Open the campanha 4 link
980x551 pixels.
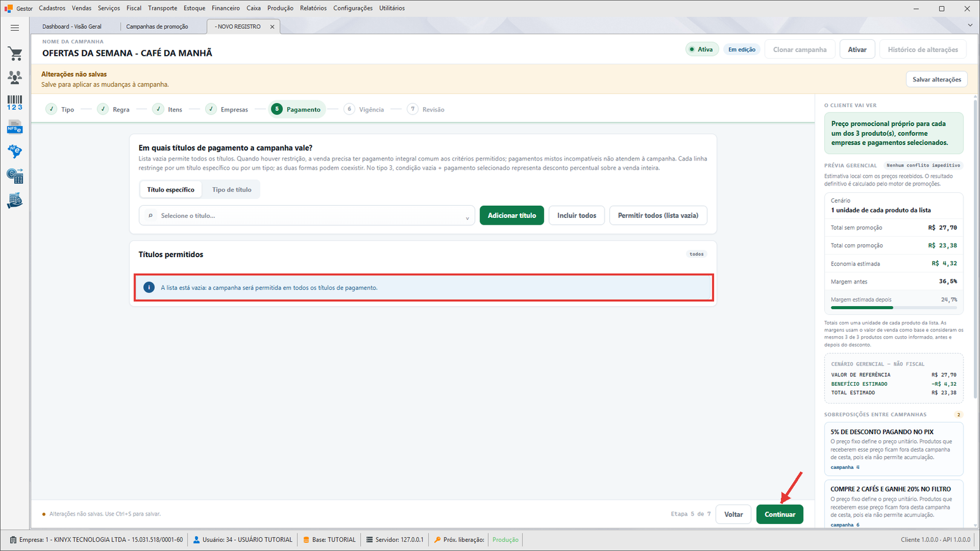click(x=845, y=467)
